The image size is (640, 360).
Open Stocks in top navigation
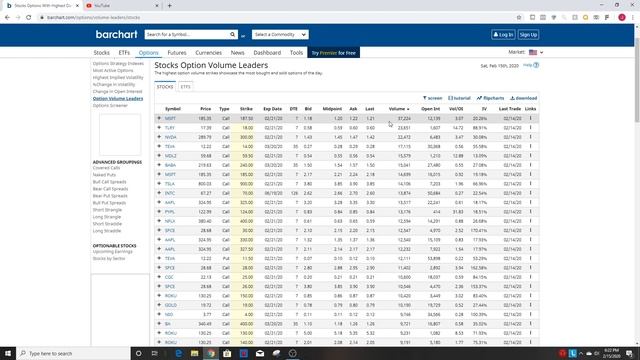pos(102,53)
